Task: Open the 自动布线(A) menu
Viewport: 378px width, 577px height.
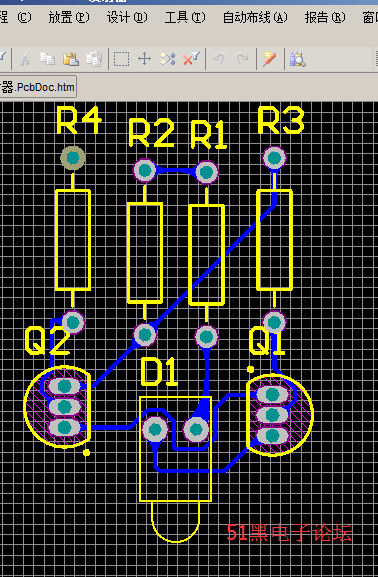Action: [255, 17]
